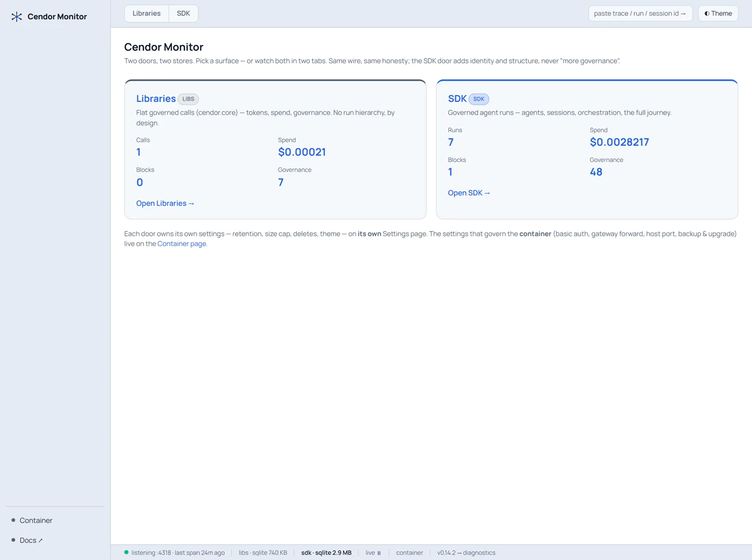The height and width of the screenshot is (560, 752).
Task: Click the Cendor Monitor snowflake logo icon
Action: click(17, 17)
